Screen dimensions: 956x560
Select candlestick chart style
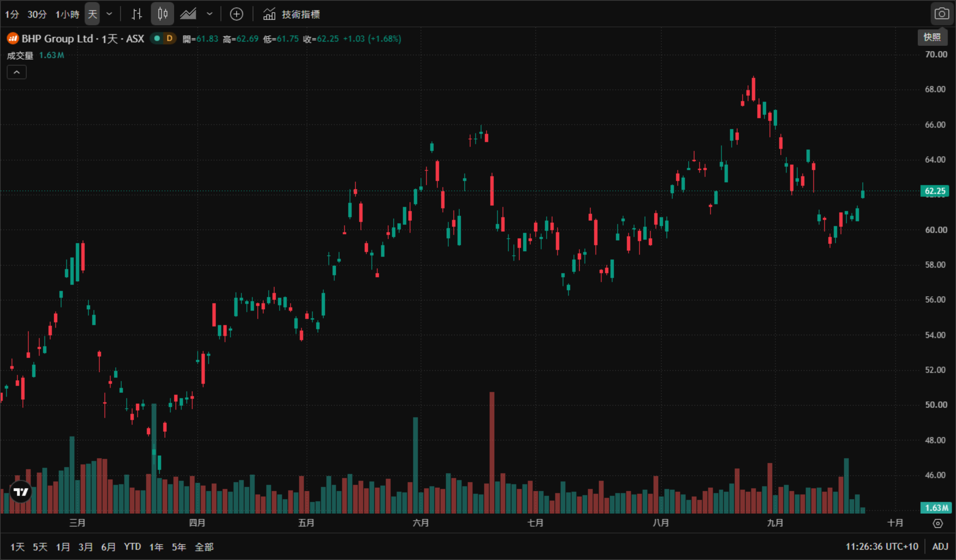tap(163, 14)
